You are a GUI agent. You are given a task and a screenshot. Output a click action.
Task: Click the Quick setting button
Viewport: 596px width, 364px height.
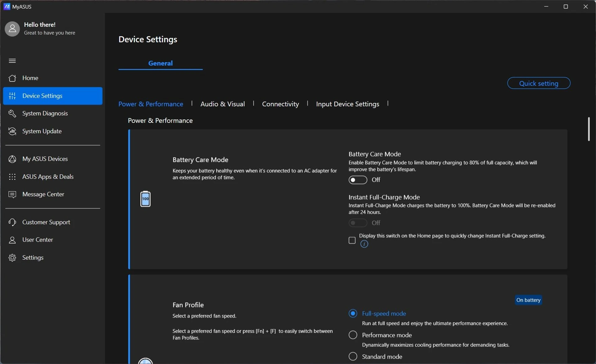[539, 83]
